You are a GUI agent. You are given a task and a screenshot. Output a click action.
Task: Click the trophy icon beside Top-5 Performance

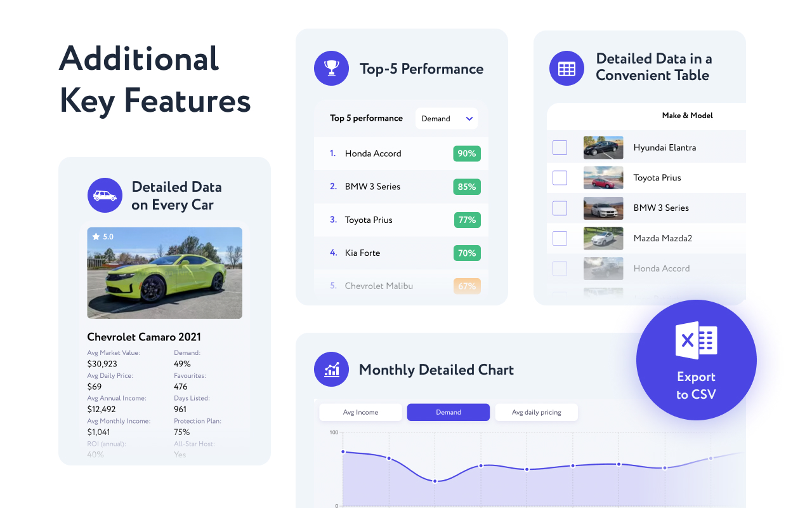click(331, 69)
